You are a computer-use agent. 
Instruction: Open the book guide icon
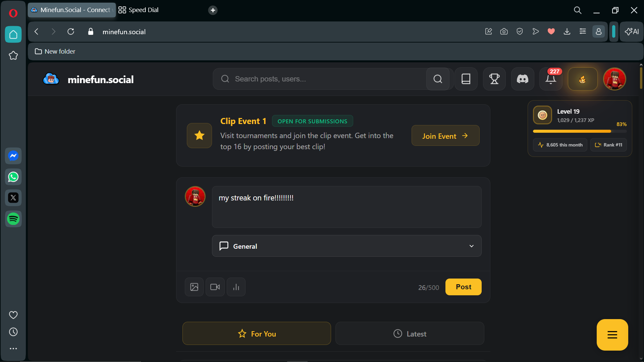466,79
